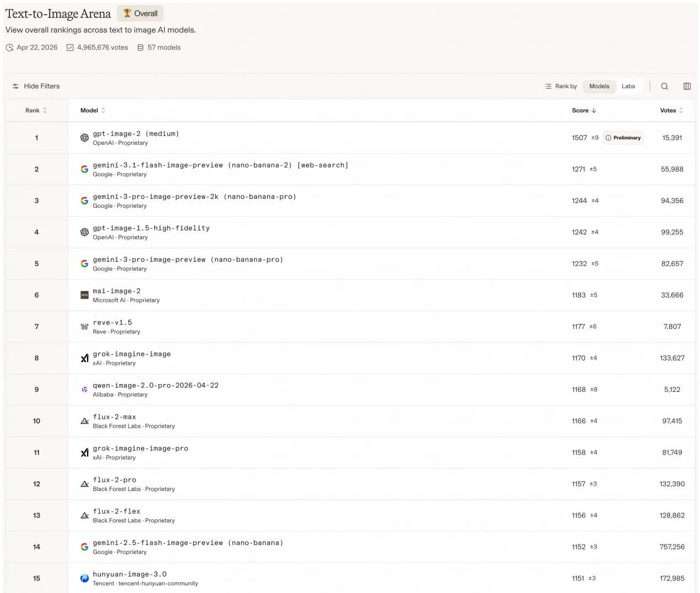Click the text "Tencent · tencent-hunyuan-community"

145,584
